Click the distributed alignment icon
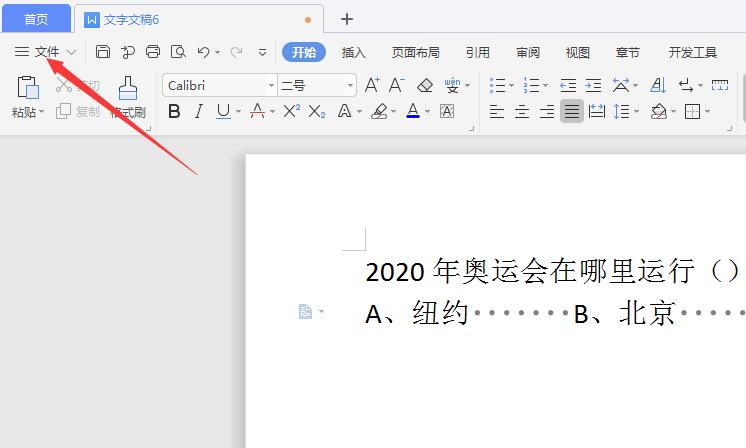746x448 pixels. 597,112
